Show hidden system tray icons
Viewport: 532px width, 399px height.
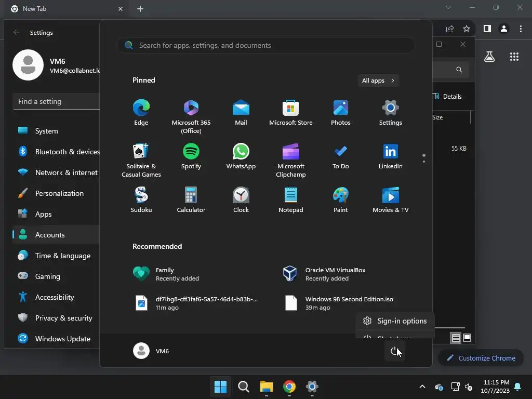(422, 387)
